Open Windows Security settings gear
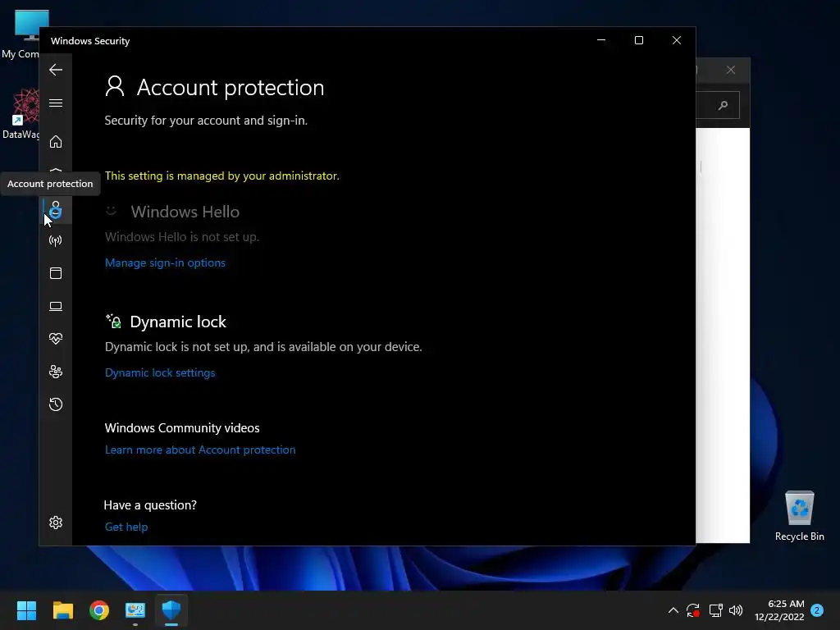This screenshot has height=630, width=840. [x=56, y=523]
